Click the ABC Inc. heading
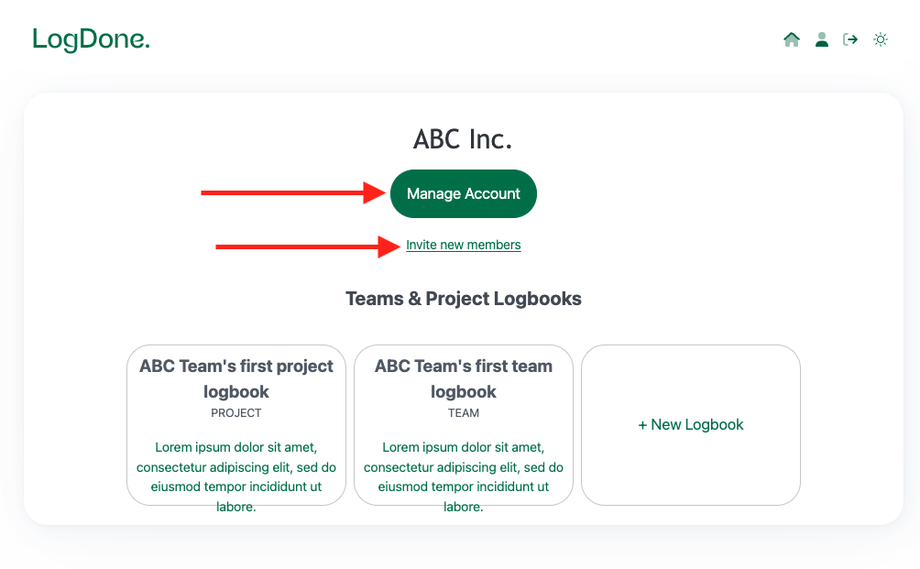The width and height of the screenshot is (920, 569). (463, 139)
